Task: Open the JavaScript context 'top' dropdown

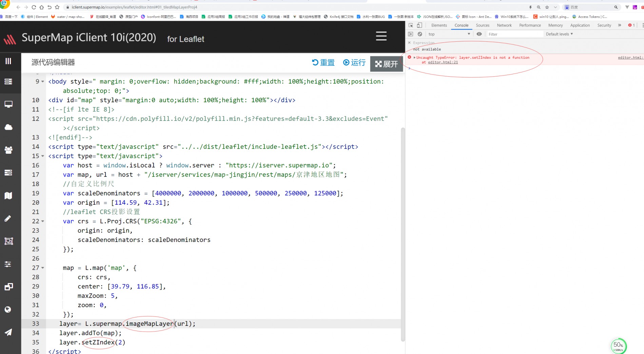Action: pos(449,34)
